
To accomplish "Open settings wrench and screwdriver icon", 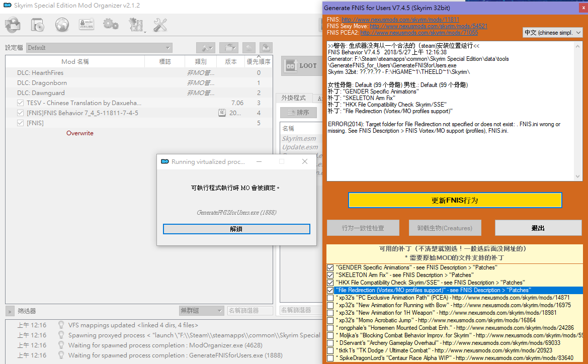I will point(160,25).
